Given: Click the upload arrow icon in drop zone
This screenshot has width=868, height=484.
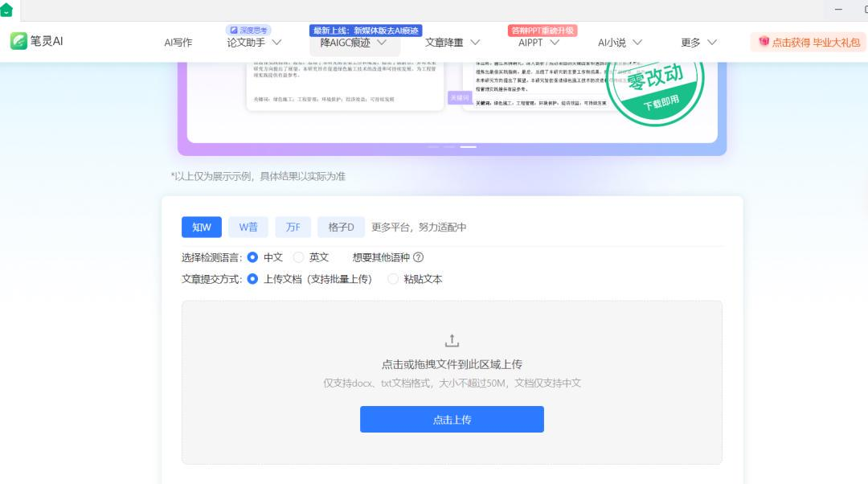Looking at the screenshot, I should [452, 341].
